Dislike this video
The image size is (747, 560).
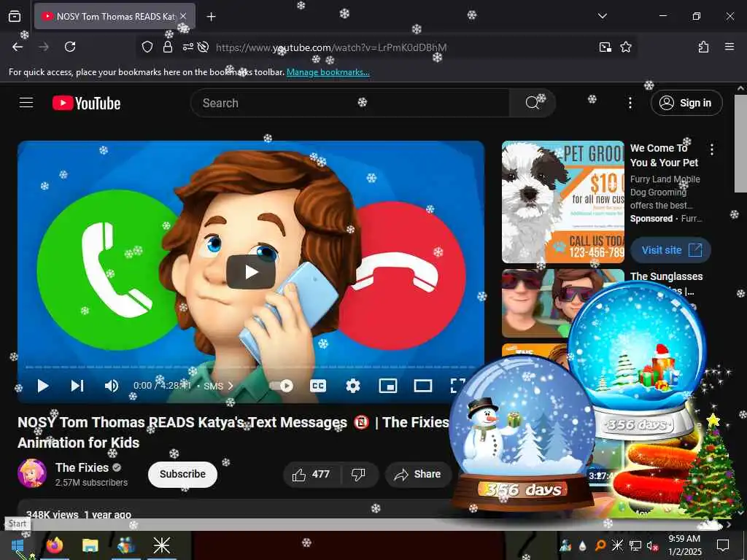pyautogui.click(x=359, y=474)
